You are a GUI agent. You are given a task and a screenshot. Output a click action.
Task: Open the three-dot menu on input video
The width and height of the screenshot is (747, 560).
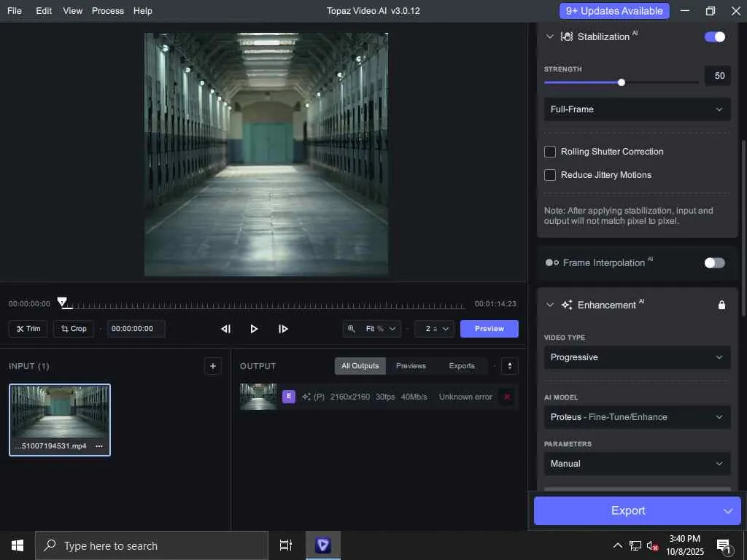tap(99, 446)
